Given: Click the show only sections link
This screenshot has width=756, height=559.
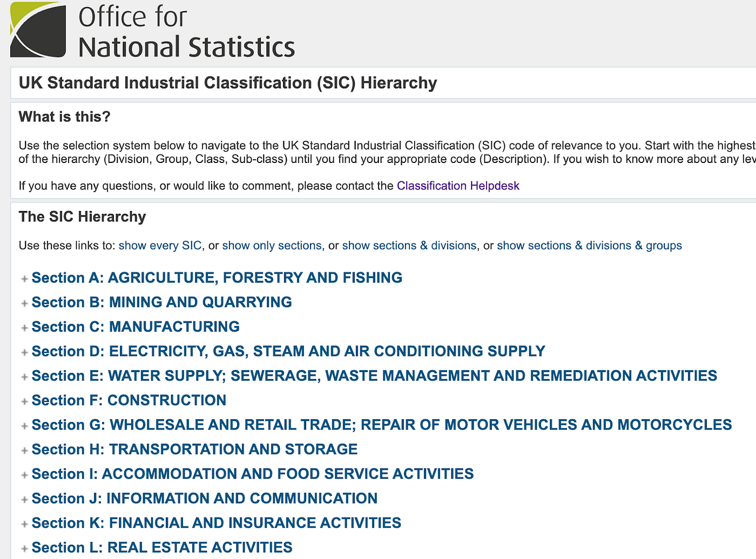Looking at the screenshot, I should point(272,246).
